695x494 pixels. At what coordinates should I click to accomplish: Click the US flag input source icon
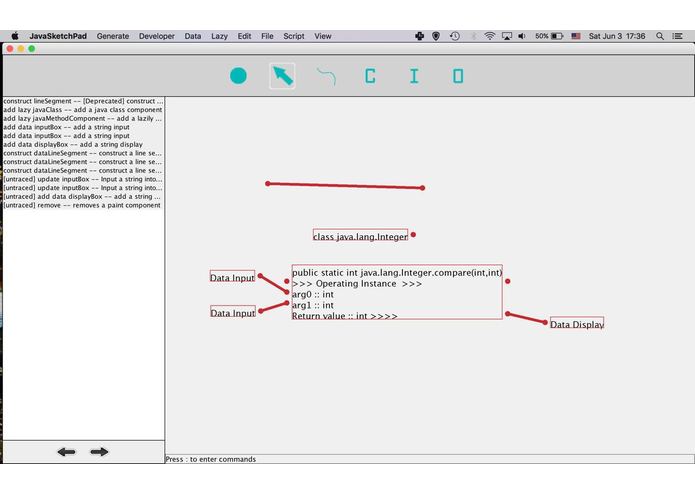576,36
